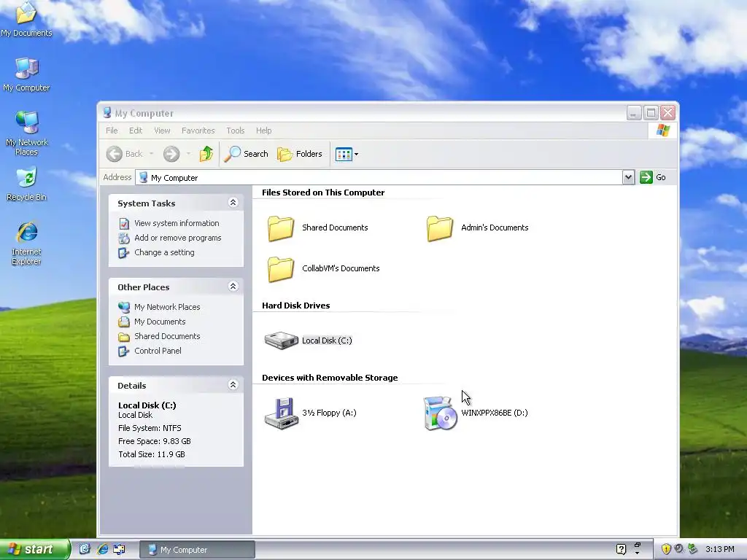This screenshot has width=747, height=560.
Task: Click My Computer taskbar button
Action: (197, 550)
